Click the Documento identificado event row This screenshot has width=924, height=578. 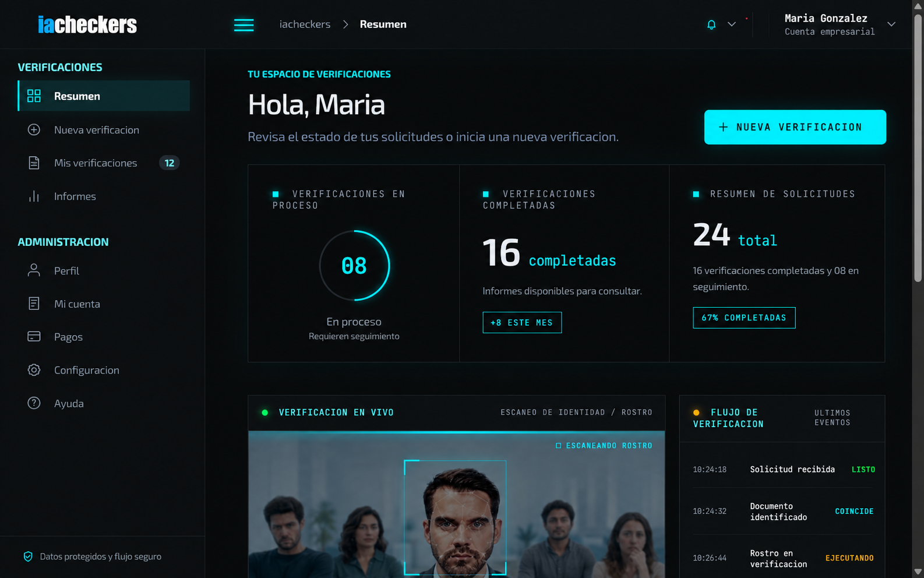click(784, 512)
